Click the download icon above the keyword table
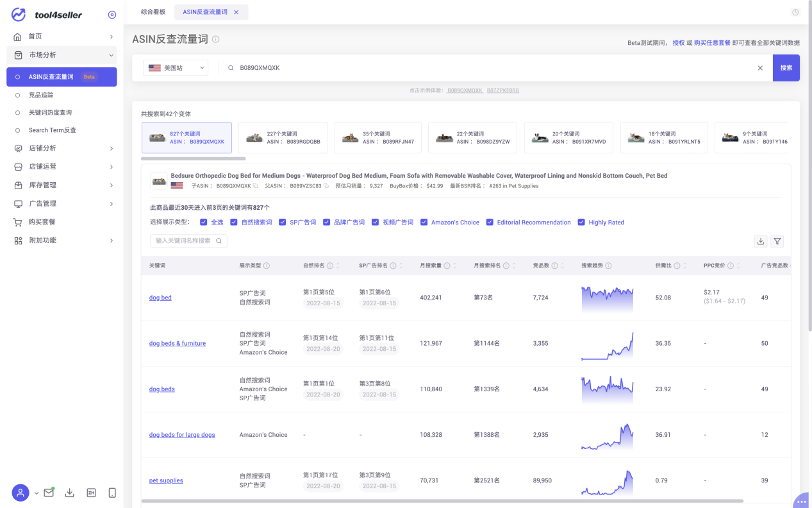812x508 pixels. 761,241
